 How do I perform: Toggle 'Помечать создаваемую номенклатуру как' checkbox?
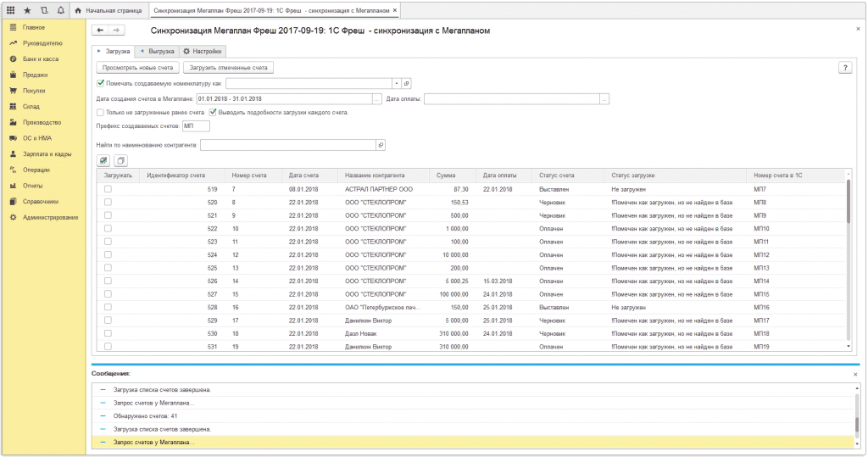click(101, 83)
